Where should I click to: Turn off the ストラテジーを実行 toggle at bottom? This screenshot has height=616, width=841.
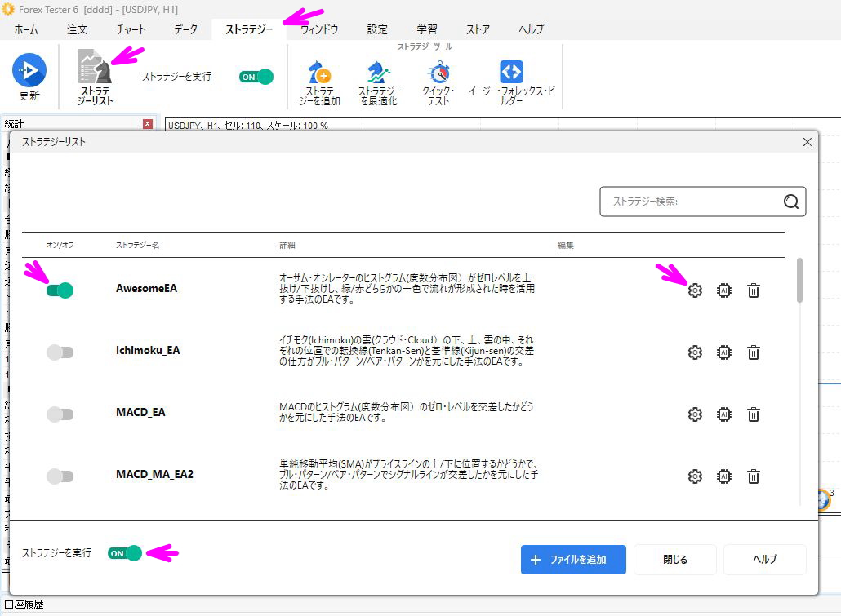[123, 552]
